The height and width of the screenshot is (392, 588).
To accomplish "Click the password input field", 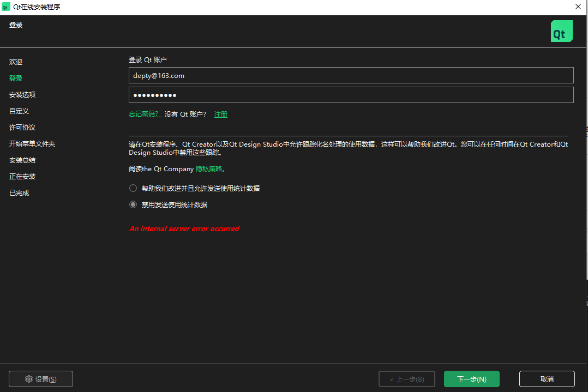I will point(351,95).
